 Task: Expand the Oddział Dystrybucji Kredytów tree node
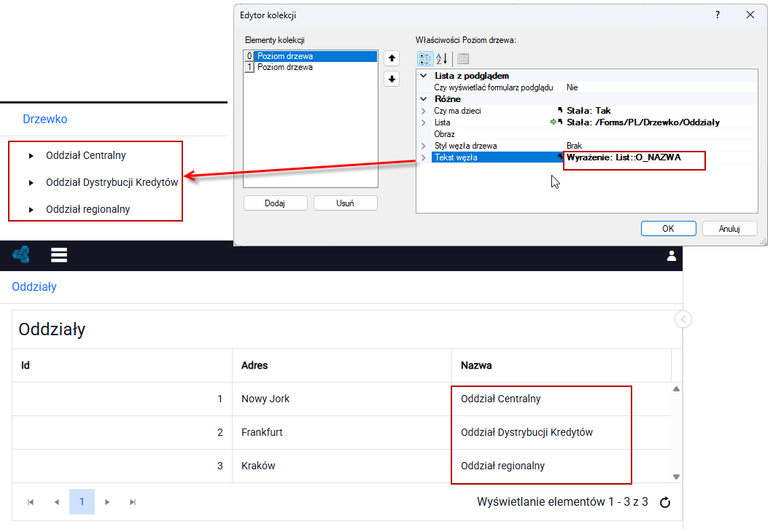tap(31, 183)
